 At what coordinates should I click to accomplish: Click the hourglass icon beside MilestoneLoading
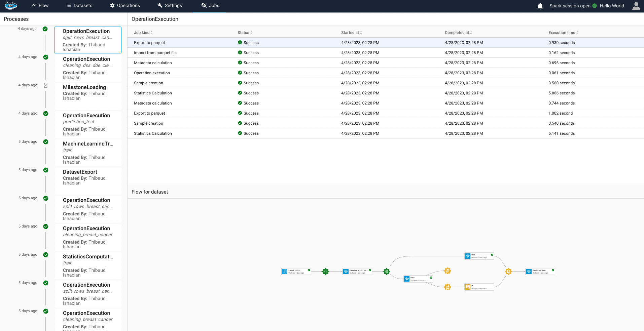[x=46, y=85]
